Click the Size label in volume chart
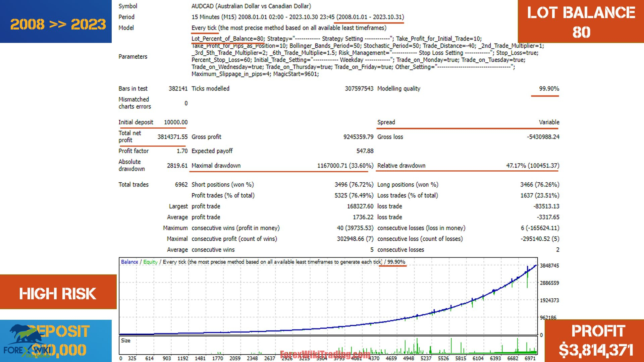The image size is (644, 362). [126, 341]
